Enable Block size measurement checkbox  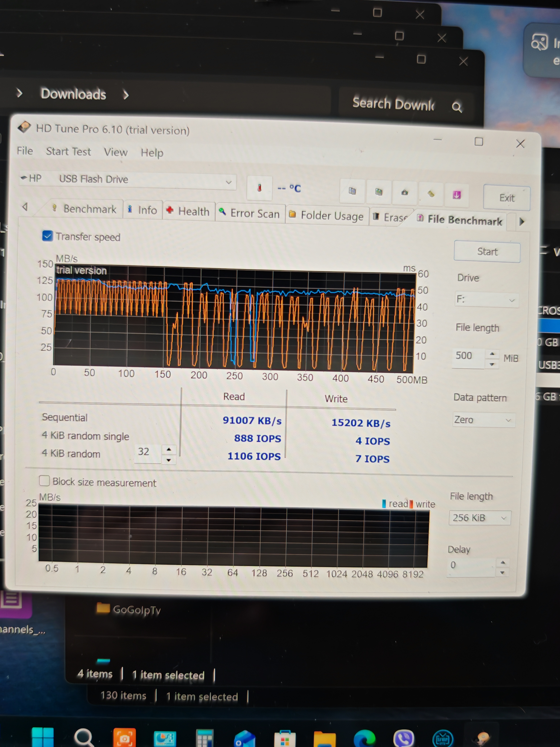pyautogui.click(x=44, y=480)
